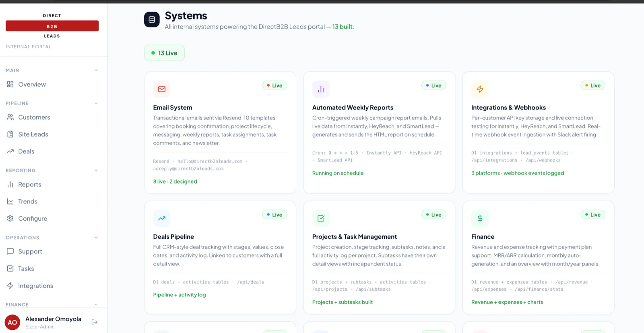Viewport: 644px width, 333px height.
Task: Click the Alexander Omoyola user name
Action: tap(53, 319)
